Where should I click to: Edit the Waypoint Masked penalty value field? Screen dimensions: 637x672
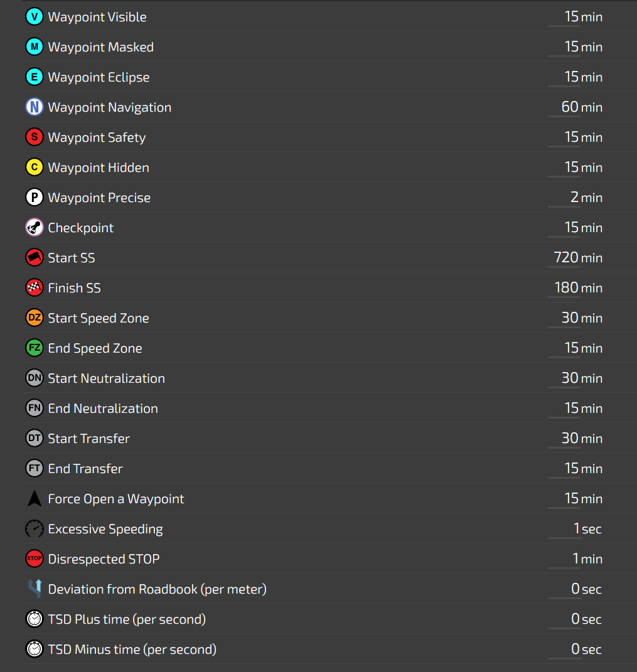pyautogui.click(x=564, y=47)
